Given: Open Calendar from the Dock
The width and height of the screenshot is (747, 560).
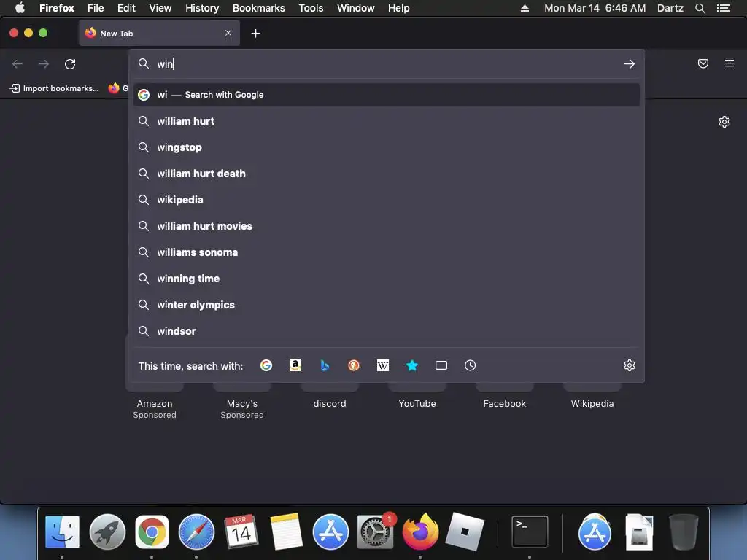Looking at the screenshot, I should (x=241, y=532).
